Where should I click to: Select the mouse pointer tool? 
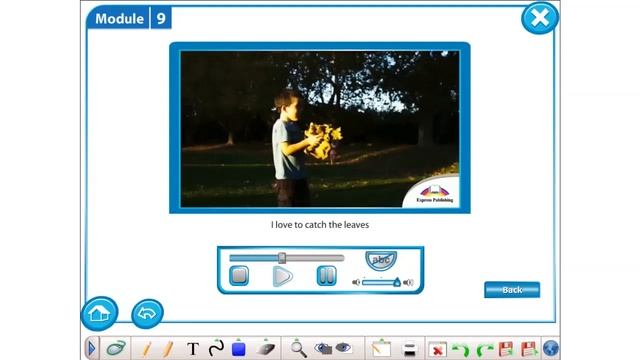coord(116,348)
